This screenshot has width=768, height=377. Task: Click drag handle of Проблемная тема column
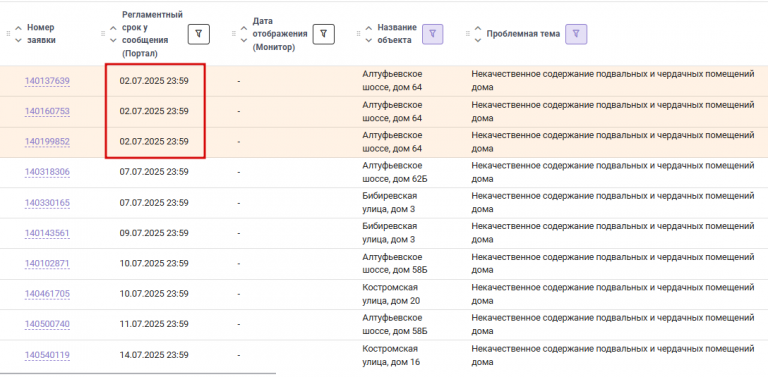pos(467,34)
